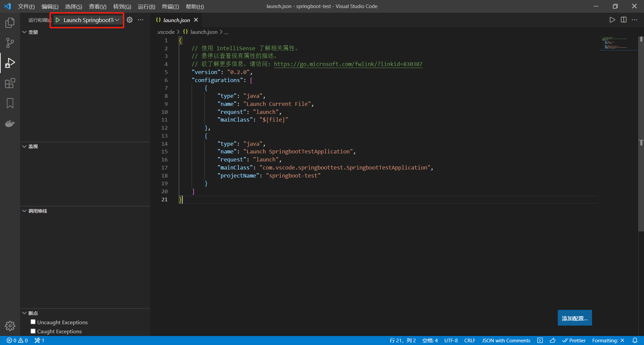
Task: Collapse the 调用堆栈 (Call Stack) section
Action: pyautogui.click(x=24, y=211)
